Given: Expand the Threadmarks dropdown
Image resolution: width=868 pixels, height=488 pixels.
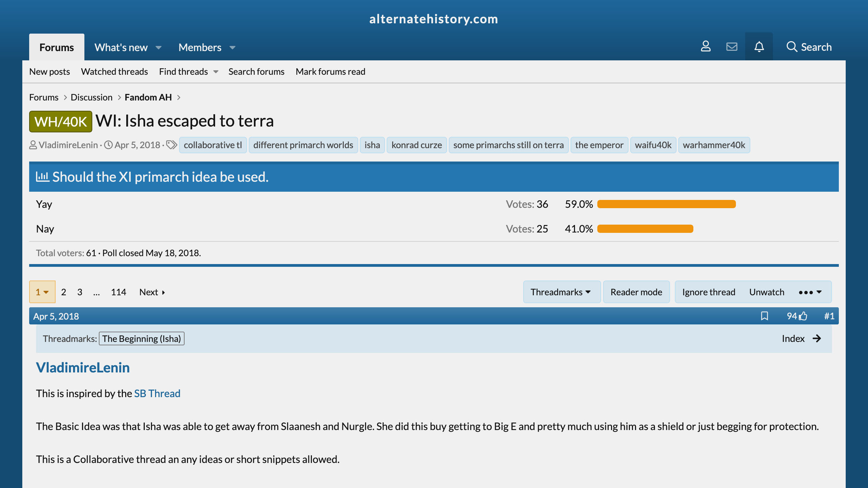Looking at the screenshot, I should (561, 292).
